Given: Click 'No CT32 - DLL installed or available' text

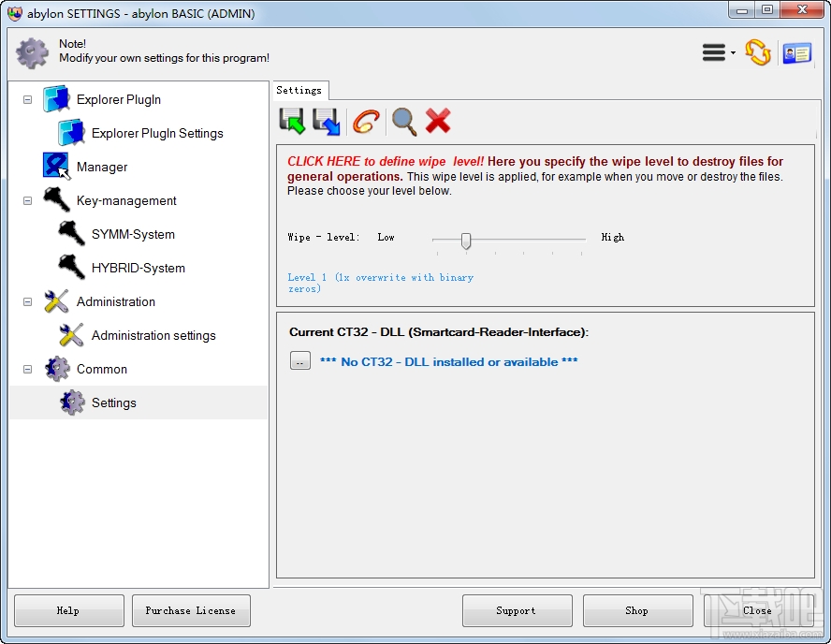Looking at the screenshot, I should pos(449,361).
